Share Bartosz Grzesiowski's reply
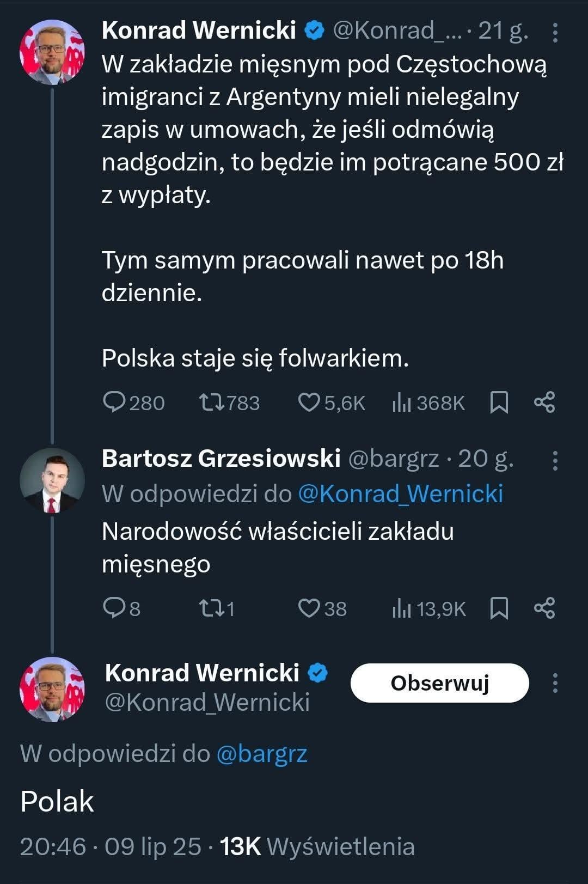The image size is (588, 884). [544, 608]
